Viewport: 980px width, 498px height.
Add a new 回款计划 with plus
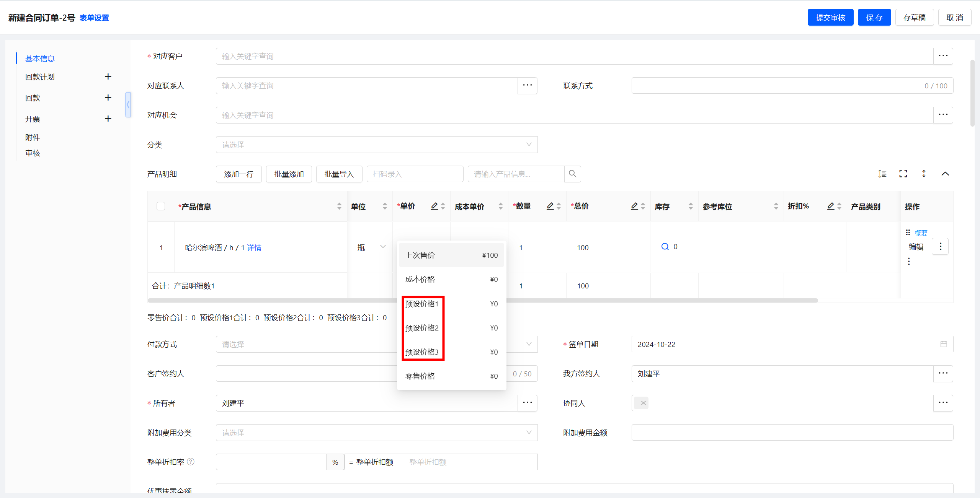pos(108,76)
